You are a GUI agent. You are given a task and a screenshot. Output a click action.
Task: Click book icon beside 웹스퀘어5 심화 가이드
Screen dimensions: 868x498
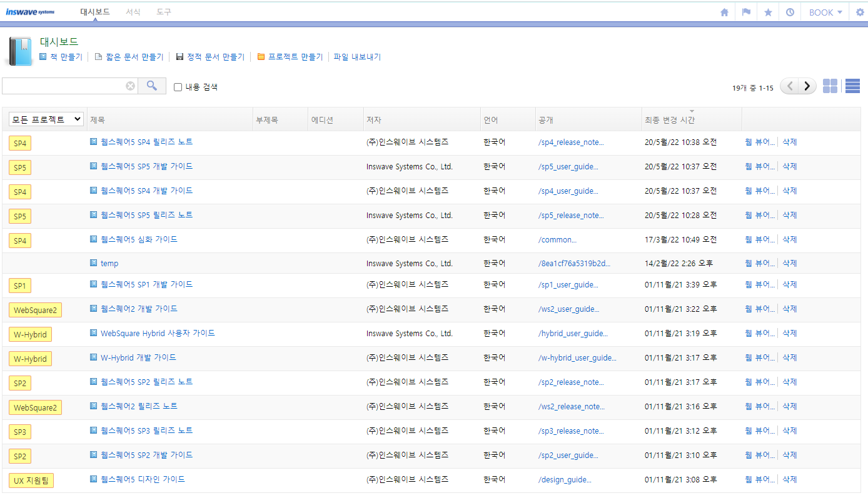tap(94, 239)
